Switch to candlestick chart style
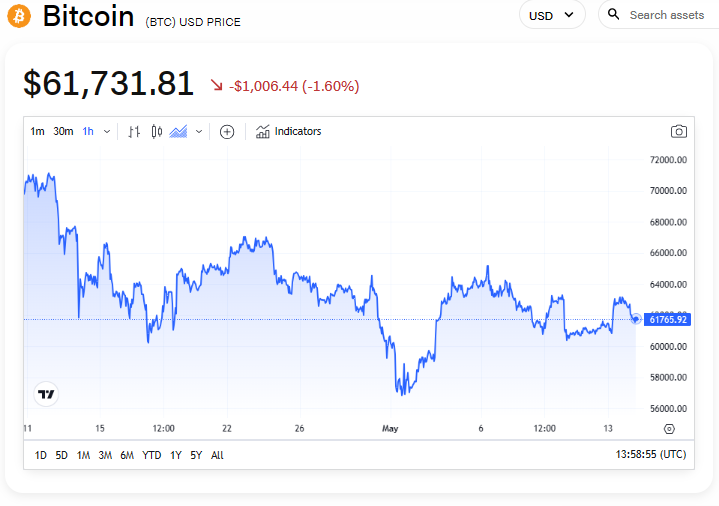The width and height of the screenshot is (719, 506). [x=156, y=131]
